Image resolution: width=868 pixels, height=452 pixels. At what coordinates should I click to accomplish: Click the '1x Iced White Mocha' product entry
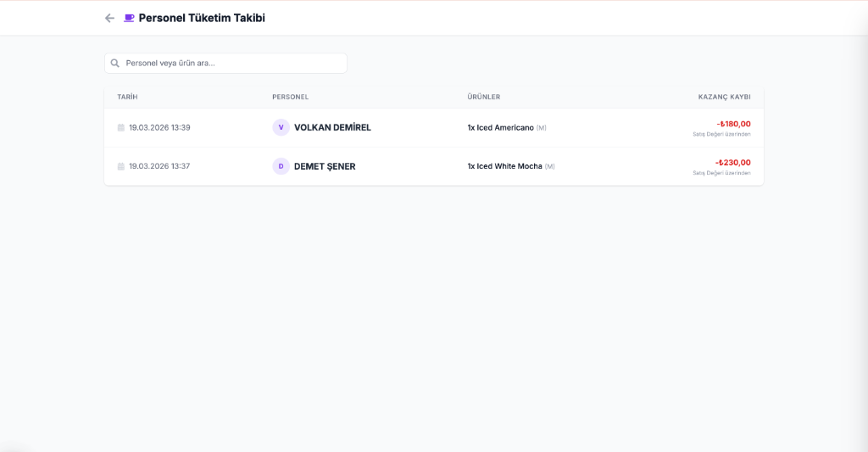point(504,166)
